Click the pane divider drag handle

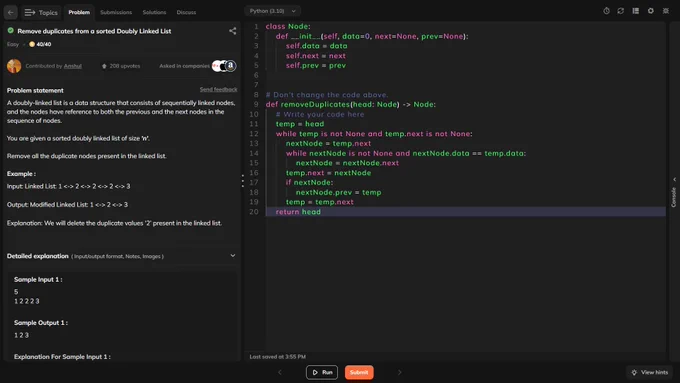(242, 181)
